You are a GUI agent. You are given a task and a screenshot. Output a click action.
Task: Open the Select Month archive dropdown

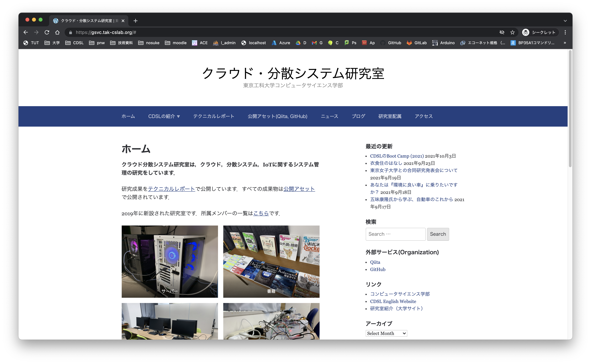click(386, 333)
